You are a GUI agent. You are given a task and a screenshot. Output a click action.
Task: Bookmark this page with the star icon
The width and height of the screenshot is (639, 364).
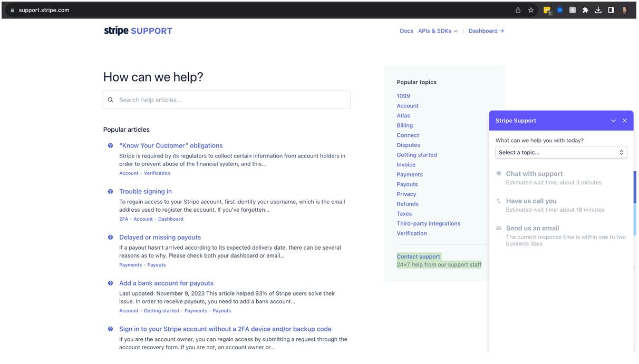coord(531,10)
